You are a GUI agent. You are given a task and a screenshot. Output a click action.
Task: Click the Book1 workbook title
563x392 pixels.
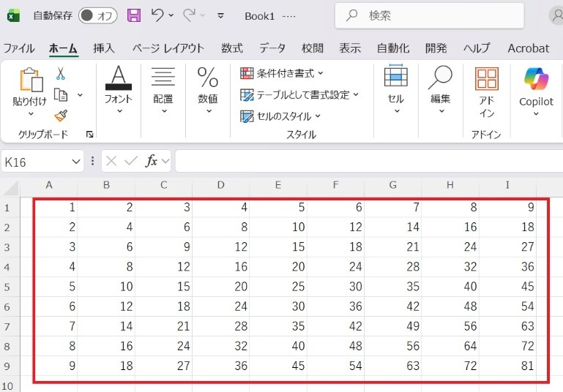tap(260, 16)
